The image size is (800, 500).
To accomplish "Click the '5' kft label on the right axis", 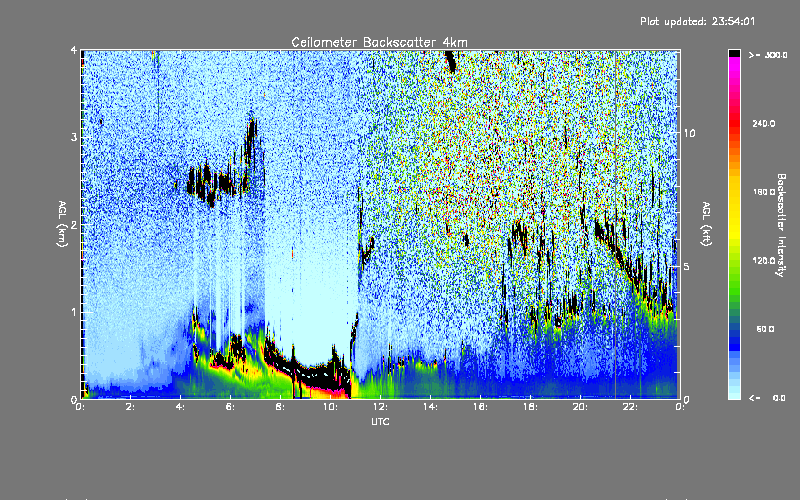I will coord(686,267).
